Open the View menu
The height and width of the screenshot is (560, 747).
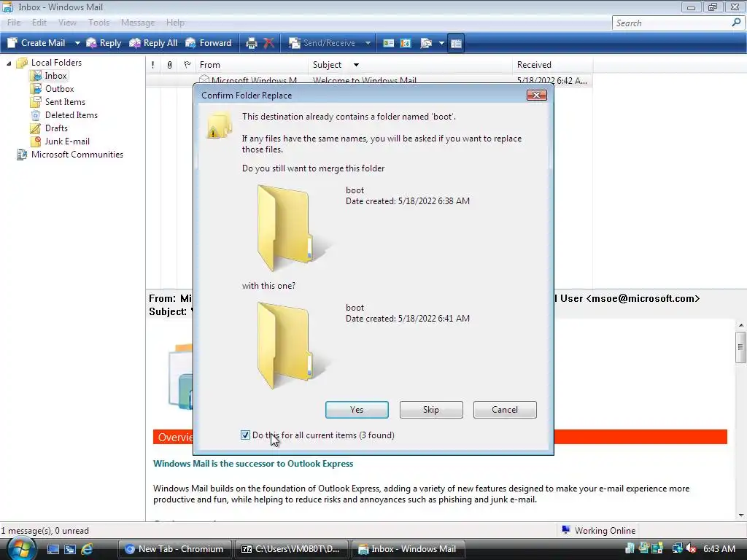tap(67, 23)
